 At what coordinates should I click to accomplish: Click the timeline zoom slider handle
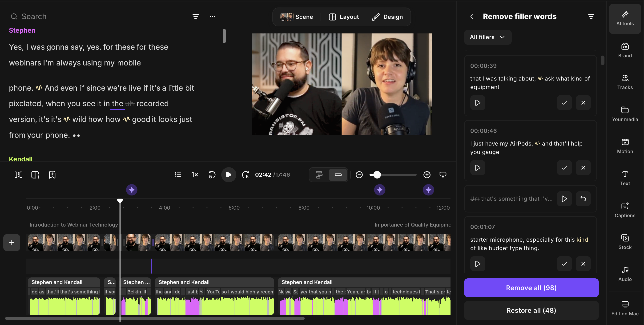tap(377, 175)
